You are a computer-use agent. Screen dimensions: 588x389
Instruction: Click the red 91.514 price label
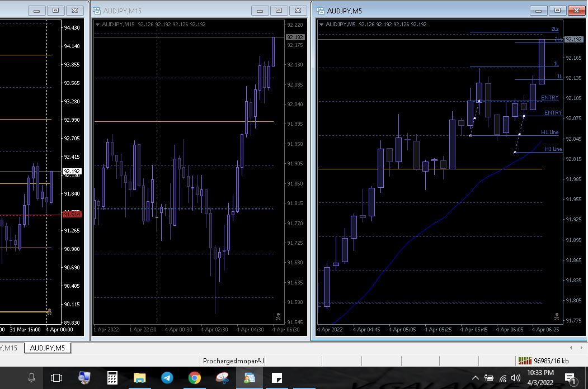[72, 215]
